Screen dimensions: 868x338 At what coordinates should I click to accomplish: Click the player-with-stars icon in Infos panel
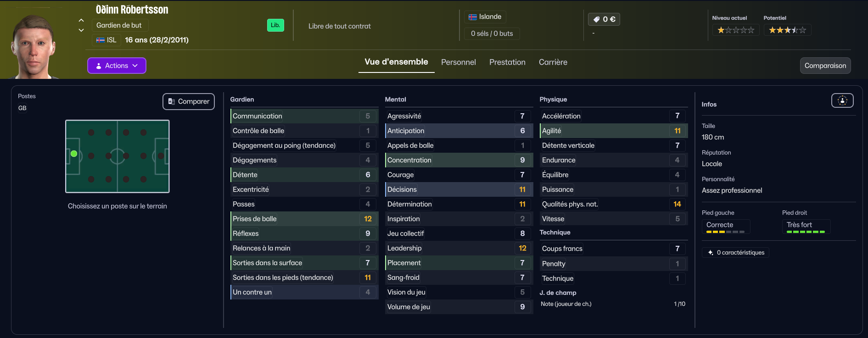click(x=842, y=100)
